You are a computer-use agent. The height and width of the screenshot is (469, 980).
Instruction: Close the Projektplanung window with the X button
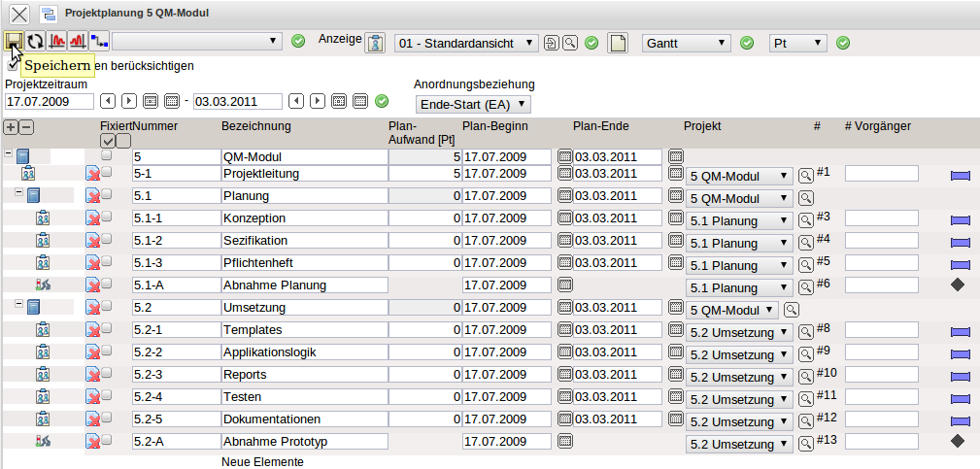tap(20, 14)
